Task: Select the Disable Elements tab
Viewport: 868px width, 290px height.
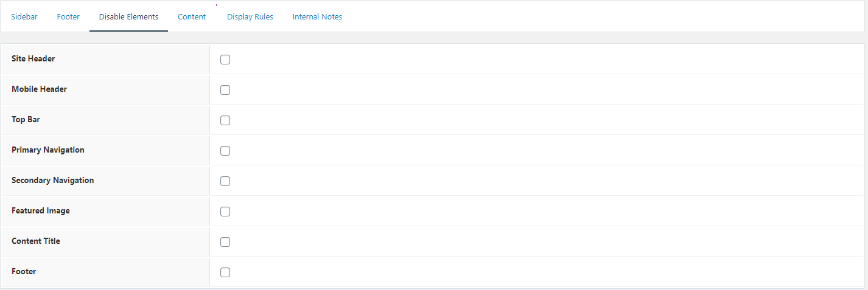Action: coord(128,17)
